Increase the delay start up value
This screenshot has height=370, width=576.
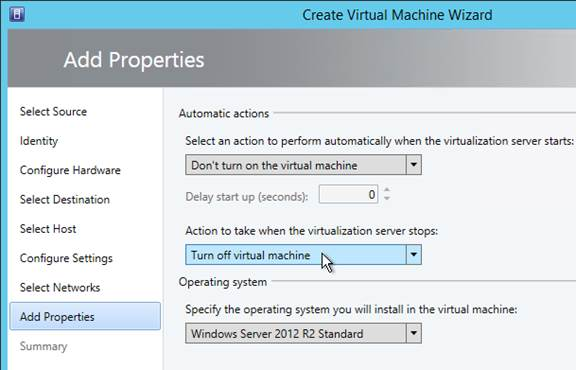pyautogui.click(x=387, y=190)
